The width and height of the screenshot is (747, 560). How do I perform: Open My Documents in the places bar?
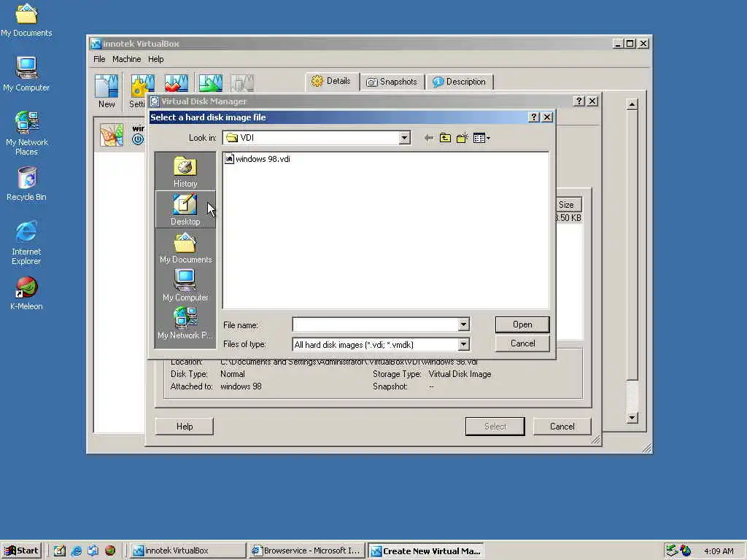(x=185, y=248)
